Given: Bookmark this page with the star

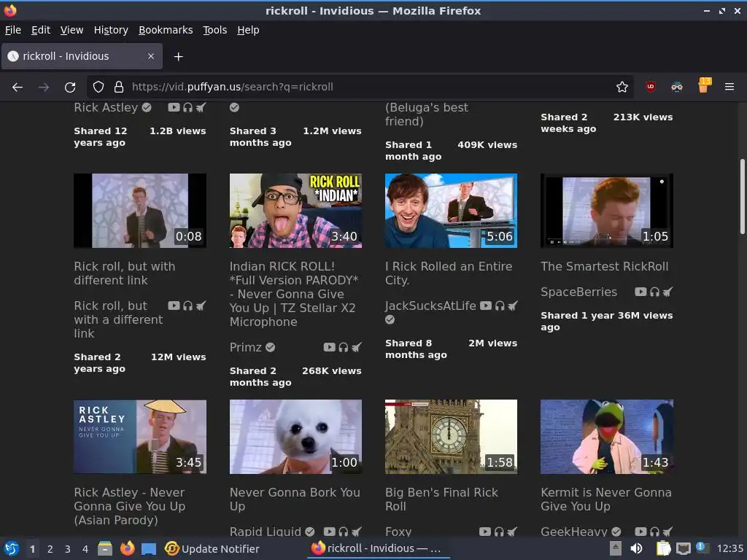Looking at the screenshot, I should click(622, 87).
